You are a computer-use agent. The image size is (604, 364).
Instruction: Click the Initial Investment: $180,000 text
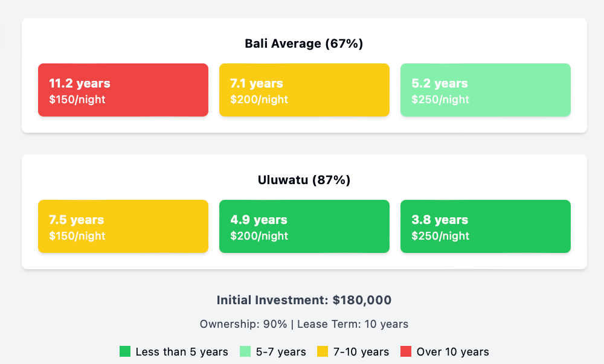tap(304, 300)
